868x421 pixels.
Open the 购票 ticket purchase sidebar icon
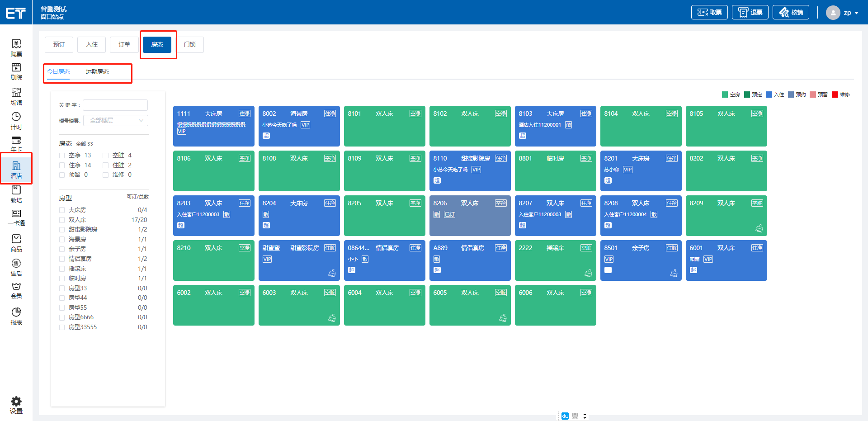click(x=16, y=47)
